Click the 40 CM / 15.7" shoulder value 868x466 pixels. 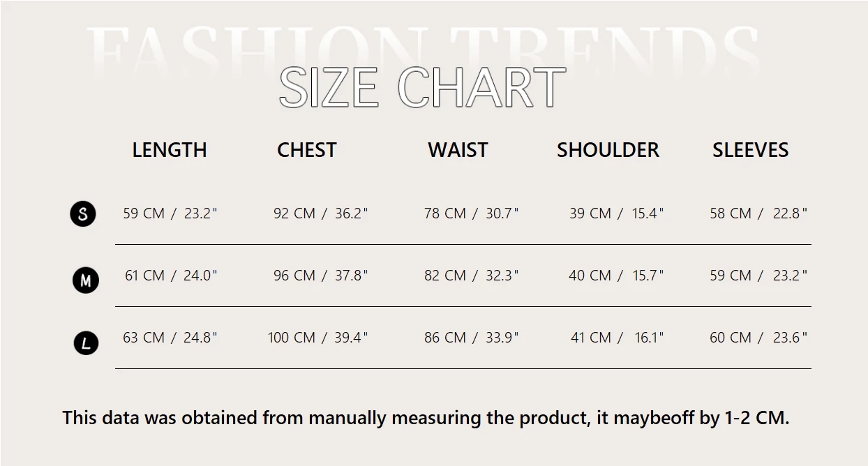click(616, 276)
